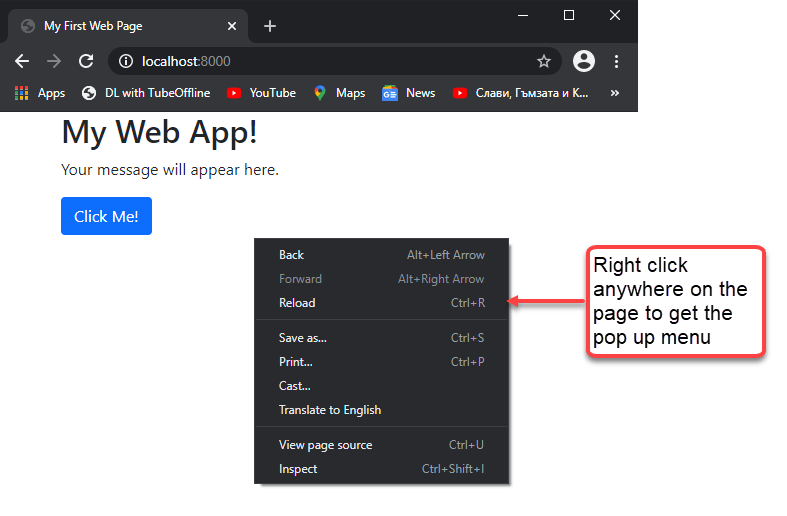Open a new tab with plus button

point(270,26)
